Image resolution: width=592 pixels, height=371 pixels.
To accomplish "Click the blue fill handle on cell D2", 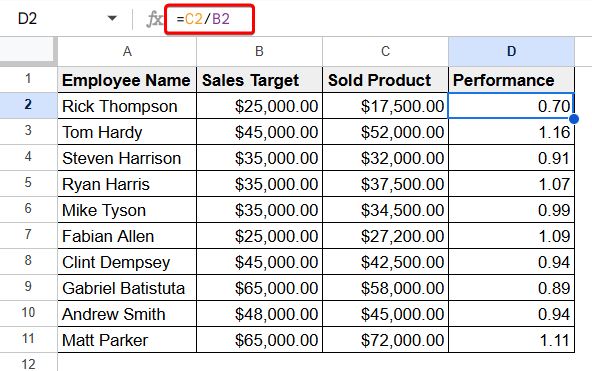I will click(574, 119).
